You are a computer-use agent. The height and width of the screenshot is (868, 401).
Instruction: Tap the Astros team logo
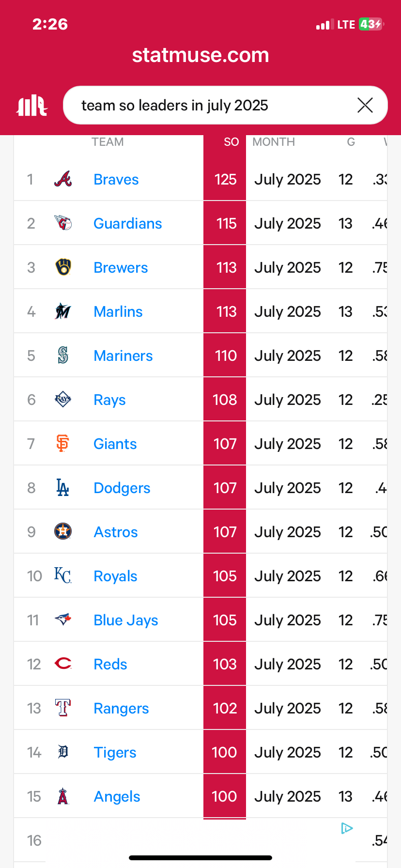[x=63, y=532]
